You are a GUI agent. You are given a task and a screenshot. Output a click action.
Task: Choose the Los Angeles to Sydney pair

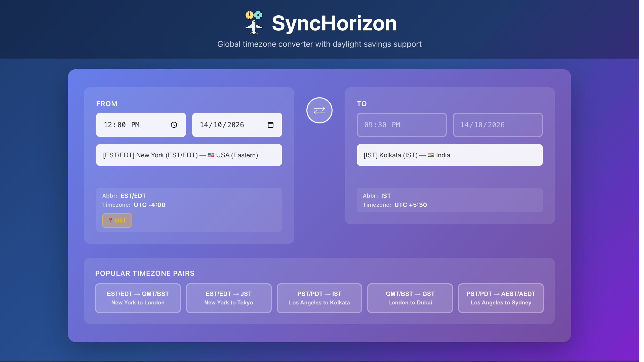click(x=501, y=298)
